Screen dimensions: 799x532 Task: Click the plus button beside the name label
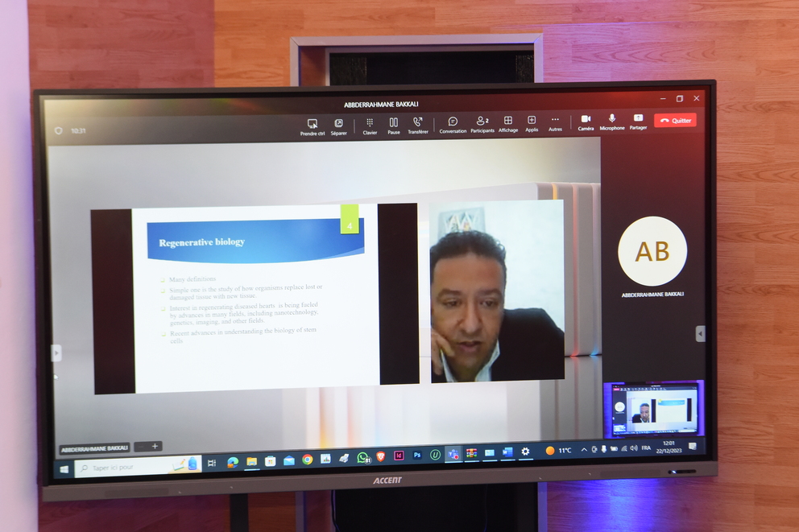[x=155, y=446]
